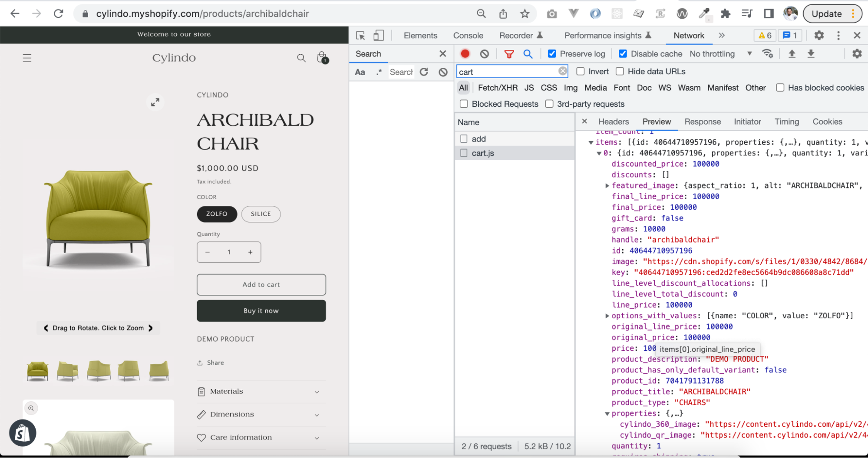
Task: Increase quantity with plus button
Action: [250, 252]
